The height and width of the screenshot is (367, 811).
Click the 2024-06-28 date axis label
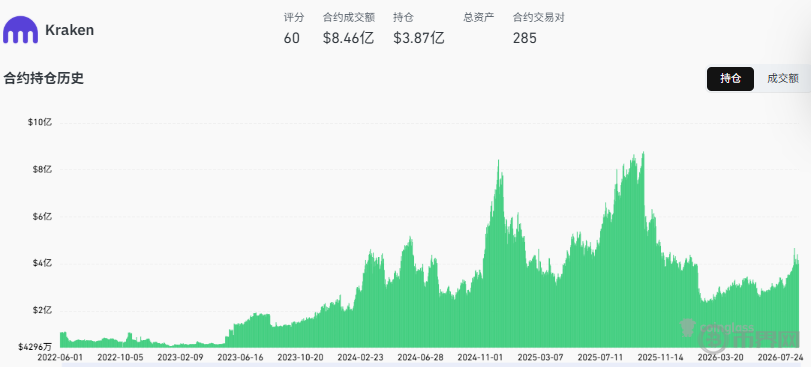click(x=420, y=357)
